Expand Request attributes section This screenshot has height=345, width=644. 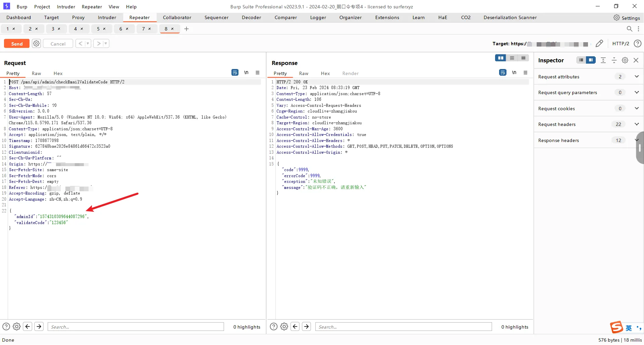637,77
